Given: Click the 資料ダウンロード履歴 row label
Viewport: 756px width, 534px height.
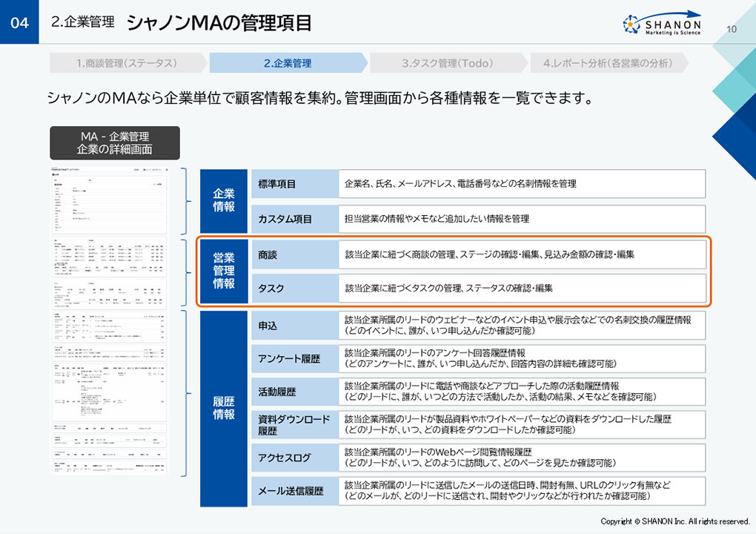Looking at the screenshot, I should [294, 425].
